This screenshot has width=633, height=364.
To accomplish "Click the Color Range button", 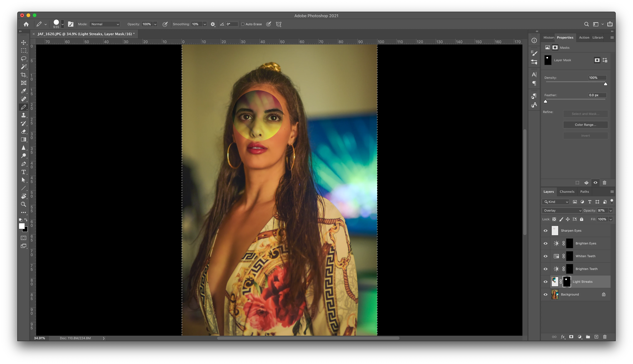I will pos(585,125).
